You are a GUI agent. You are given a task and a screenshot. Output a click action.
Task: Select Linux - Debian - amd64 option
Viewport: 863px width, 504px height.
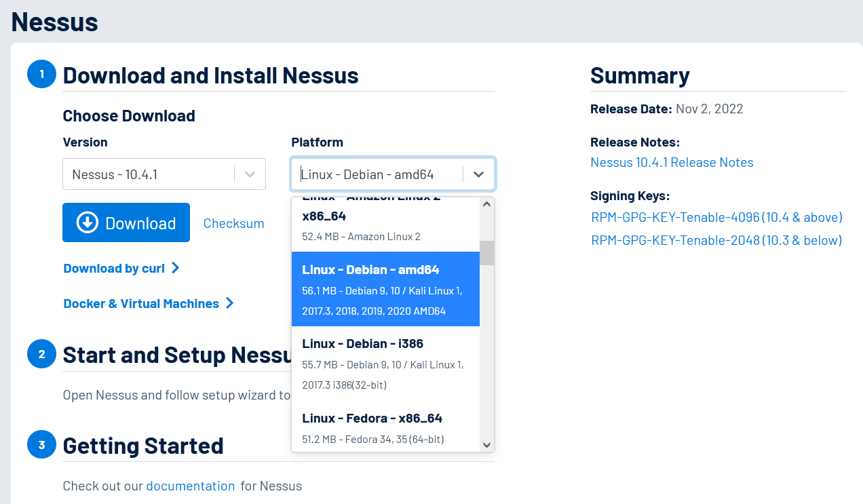(x=385, y=290)
